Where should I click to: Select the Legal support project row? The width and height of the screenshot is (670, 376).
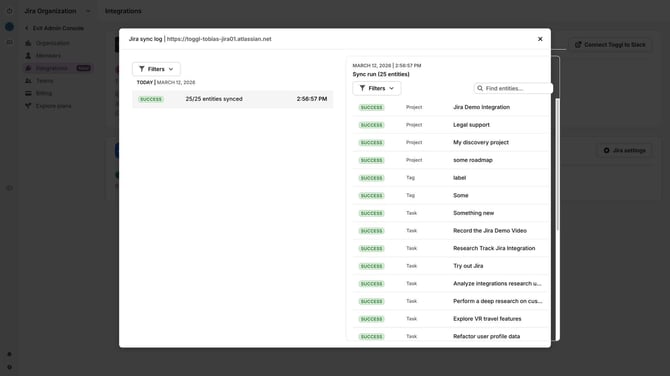click(451, 125)
